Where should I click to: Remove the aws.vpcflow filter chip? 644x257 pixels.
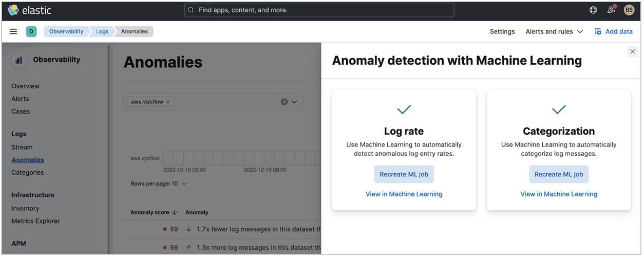[x=168, y=102]
